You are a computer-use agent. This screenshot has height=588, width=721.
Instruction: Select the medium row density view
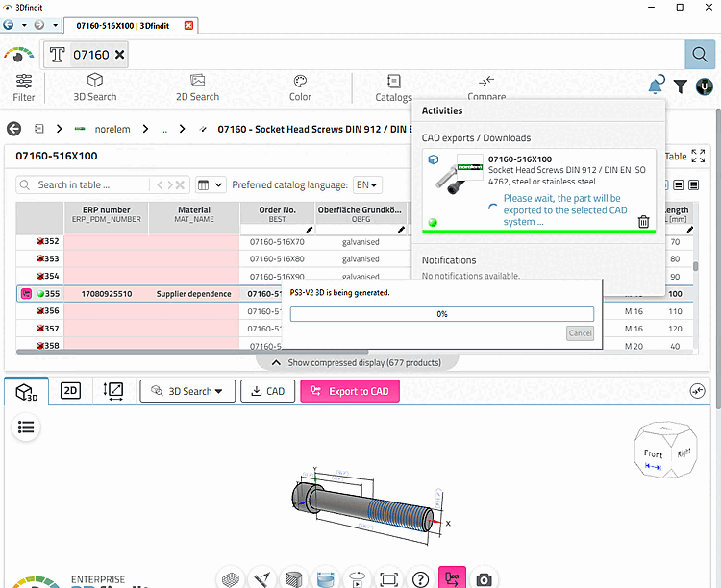coord(678,184)
